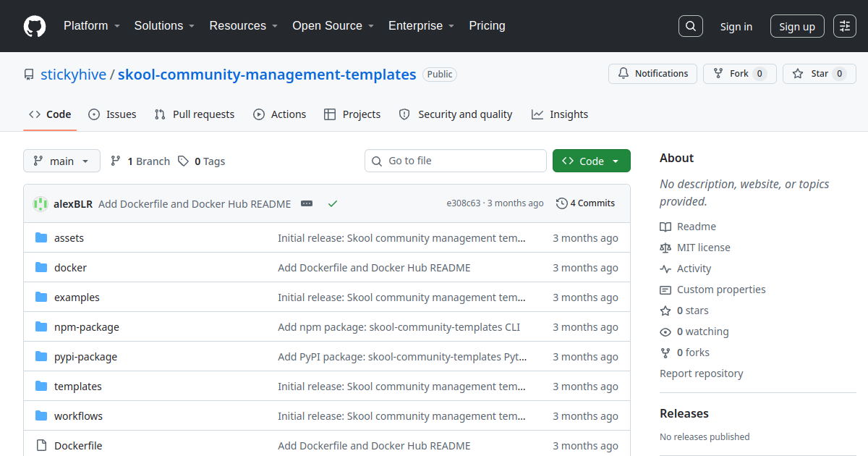This screenshot has width=868, height=456.
Task: Click the pypi-package folder icon
Action: click(x=41, y=357)
